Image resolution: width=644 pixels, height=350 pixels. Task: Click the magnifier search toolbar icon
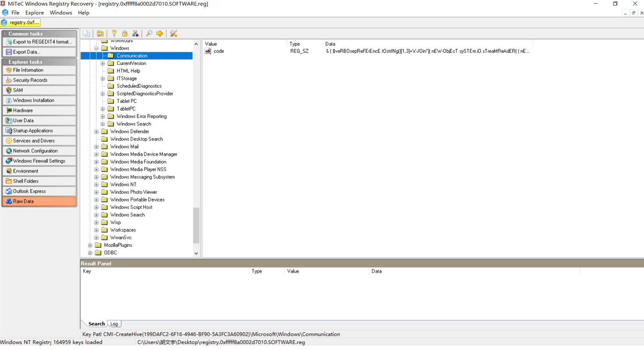point(149,34)
